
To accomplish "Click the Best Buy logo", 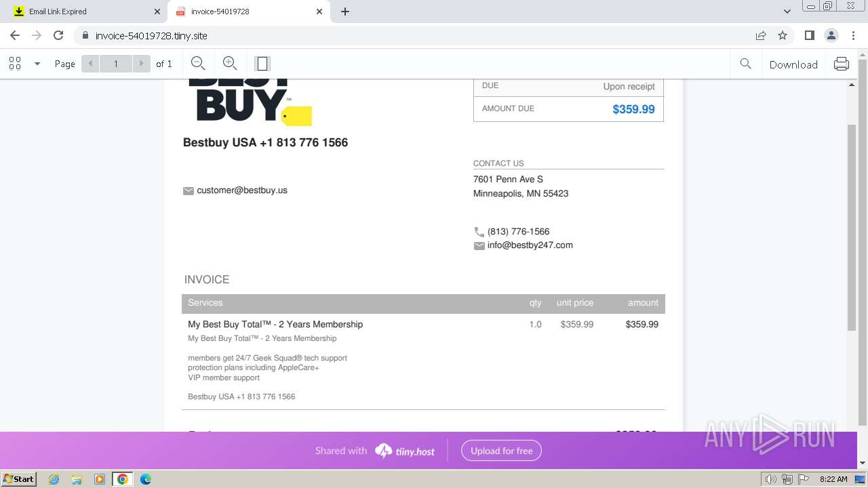I will (250, 102).
